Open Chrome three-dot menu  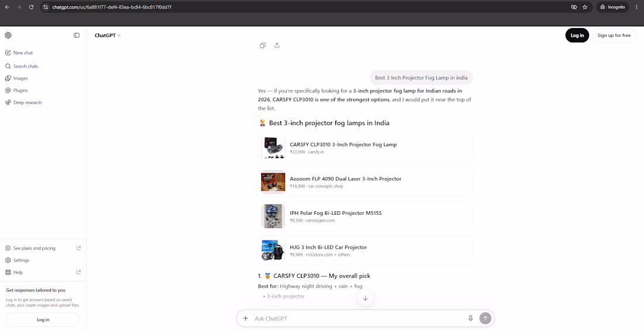pos(636,7)
